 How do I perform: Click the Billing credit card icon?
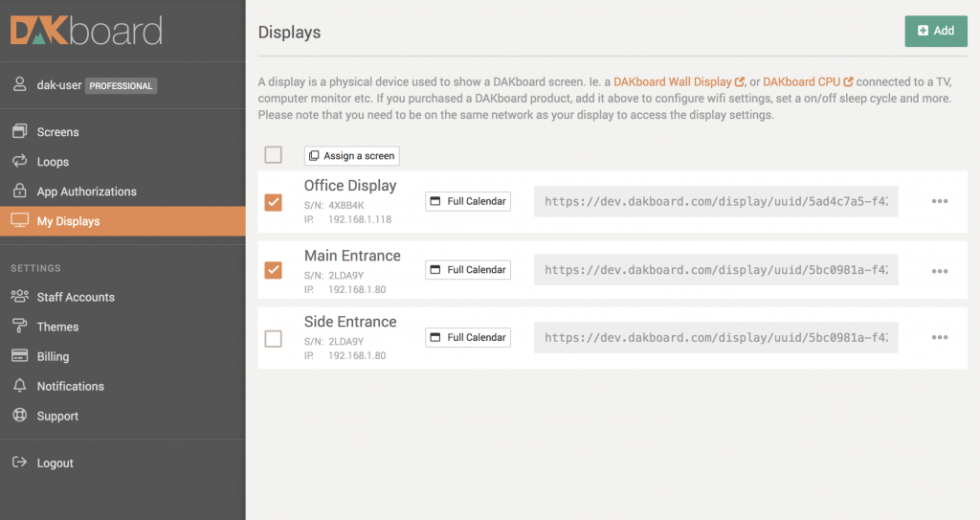[20, 355]
